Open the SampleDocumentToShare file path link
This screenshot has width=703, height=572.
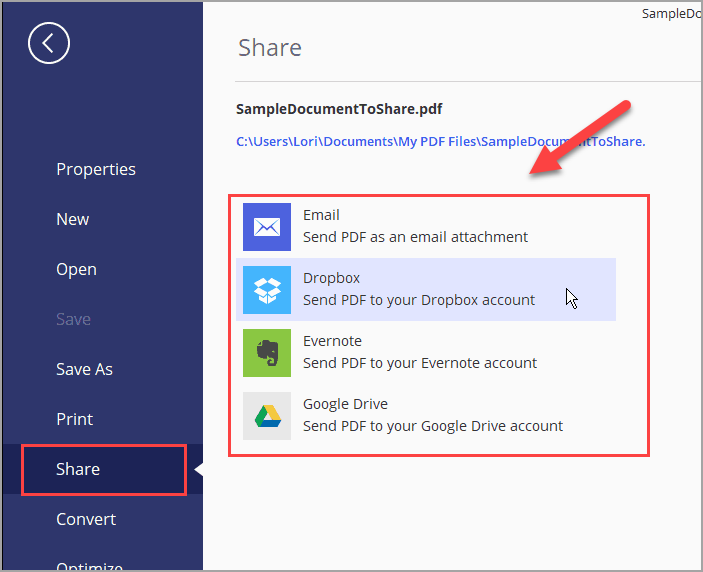tap(441, 142)
